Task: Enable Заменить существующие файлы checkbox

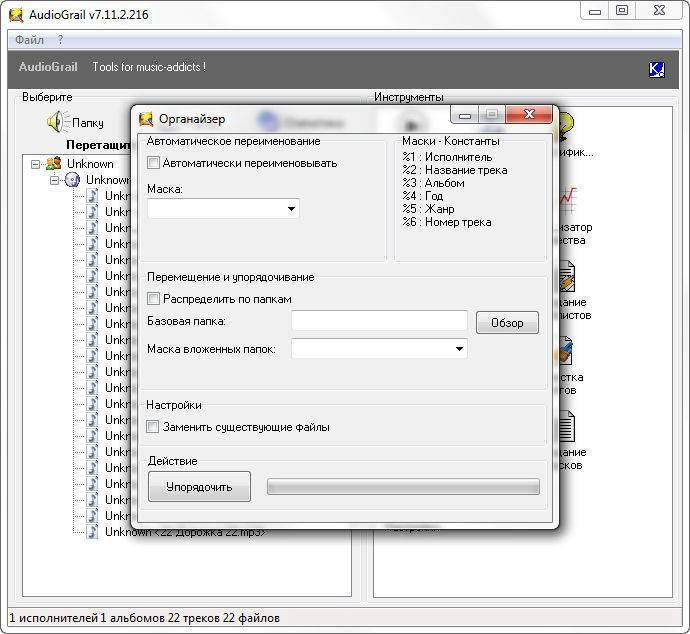Action: click(x=152, y=426)
